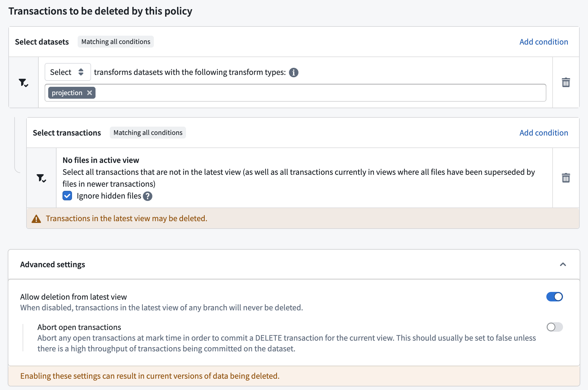The width and height of the screenshot is (588, 390).
Task: Add condition to Select transactions
Action: [x=544, y=133]
